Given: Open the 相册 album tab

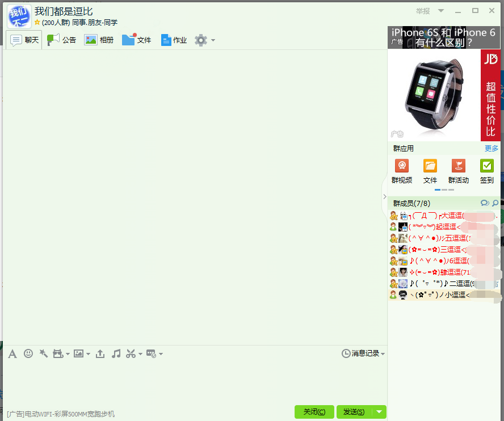Looking at the screenshot, I should coord(99,40).
